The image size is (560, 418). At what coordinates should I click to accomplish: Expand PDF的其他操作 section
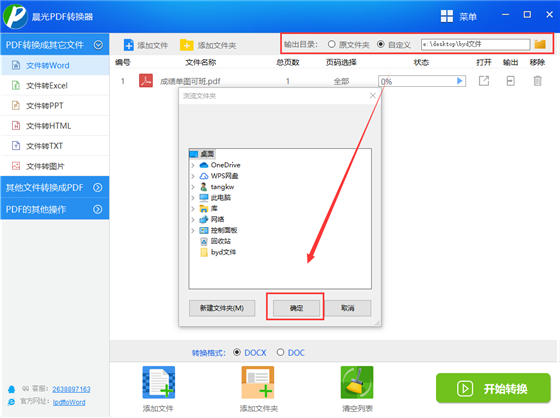pos(98,209)
